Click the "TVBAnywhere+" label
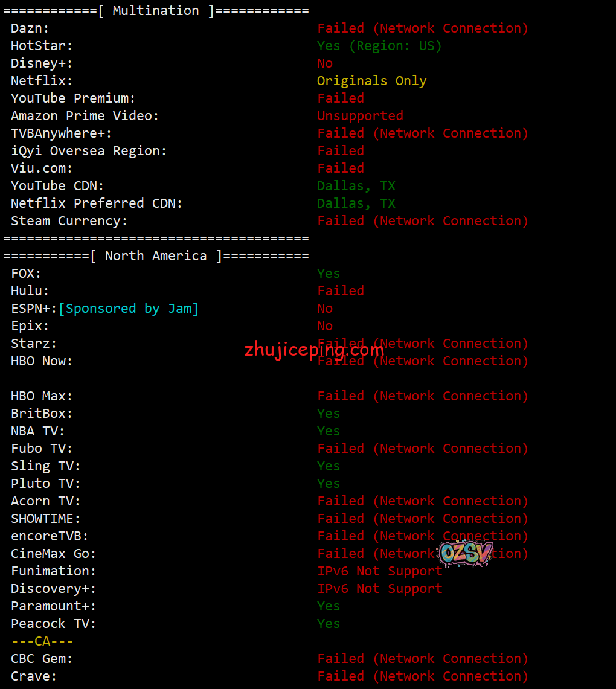Screen dimensions: 616x689 tap(61, 133)
